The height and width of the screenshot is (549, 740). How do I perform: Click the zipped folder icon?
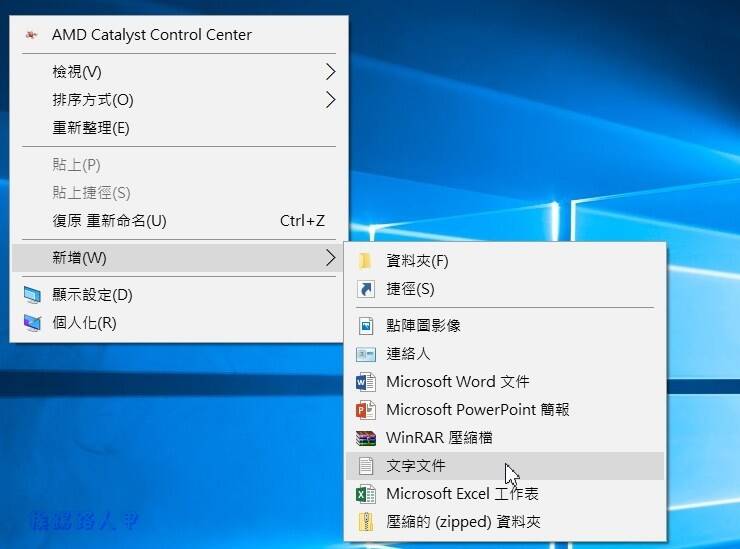pyautogui.click(x=366, y=522)
